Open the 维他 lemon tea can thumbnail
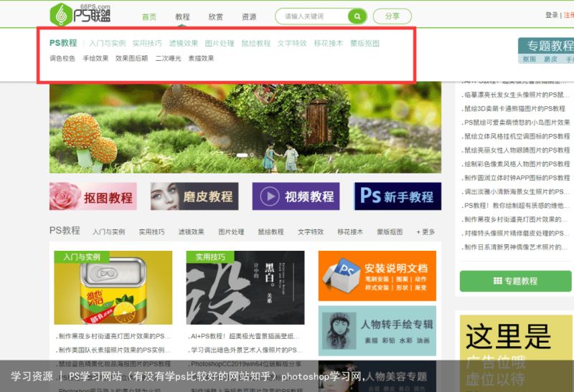Image resolution: width=574 pixels, height=392 pixels. 113,288
